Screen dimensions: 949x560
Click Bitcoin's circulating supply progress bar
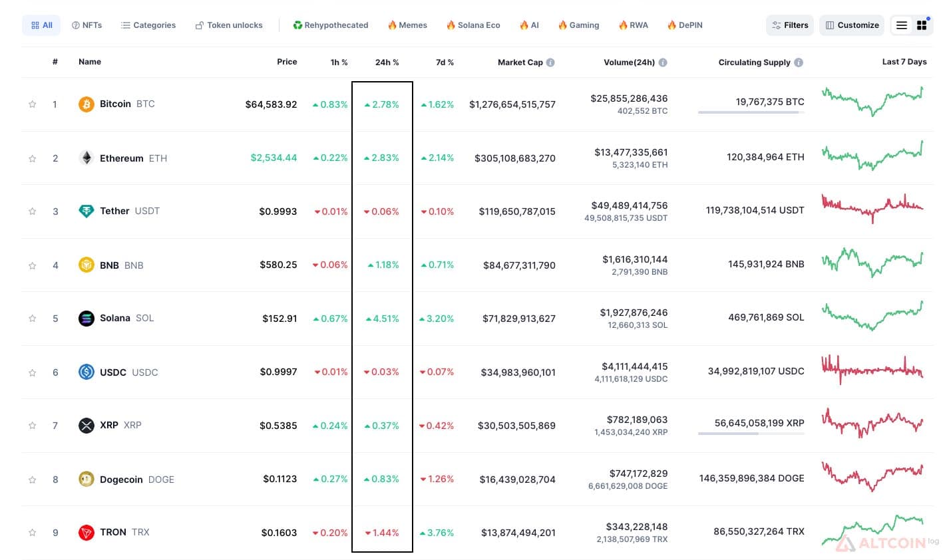click(x=751, y=112)
